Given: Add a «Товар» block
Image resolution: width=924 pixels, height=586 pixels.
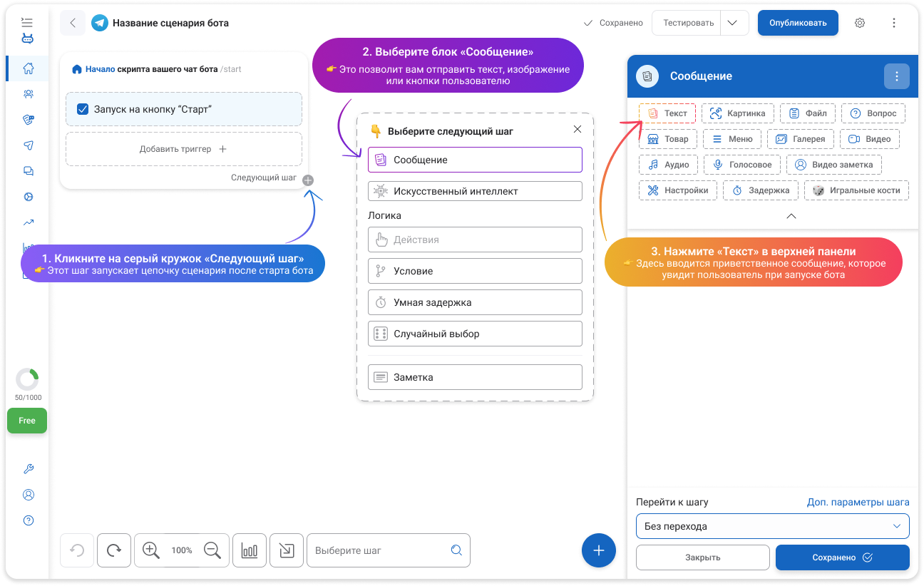Looking at the screenshot, I should [x=668, y=139].
